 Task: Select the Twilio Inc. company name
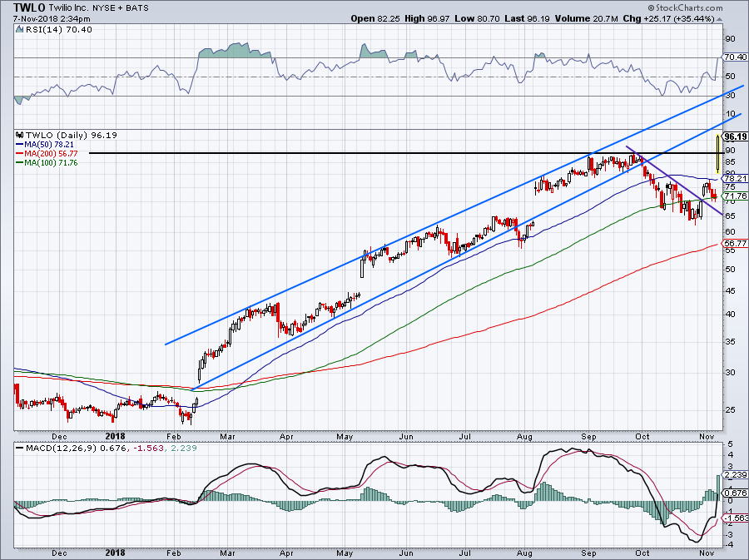pos(68,7)
